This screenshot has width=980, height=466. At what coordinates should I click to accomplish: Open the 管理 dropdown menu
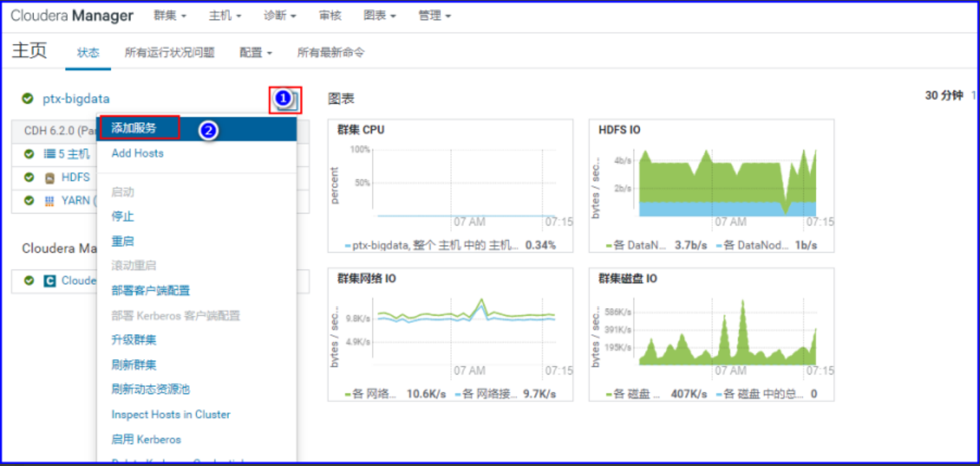click(435, 15)
